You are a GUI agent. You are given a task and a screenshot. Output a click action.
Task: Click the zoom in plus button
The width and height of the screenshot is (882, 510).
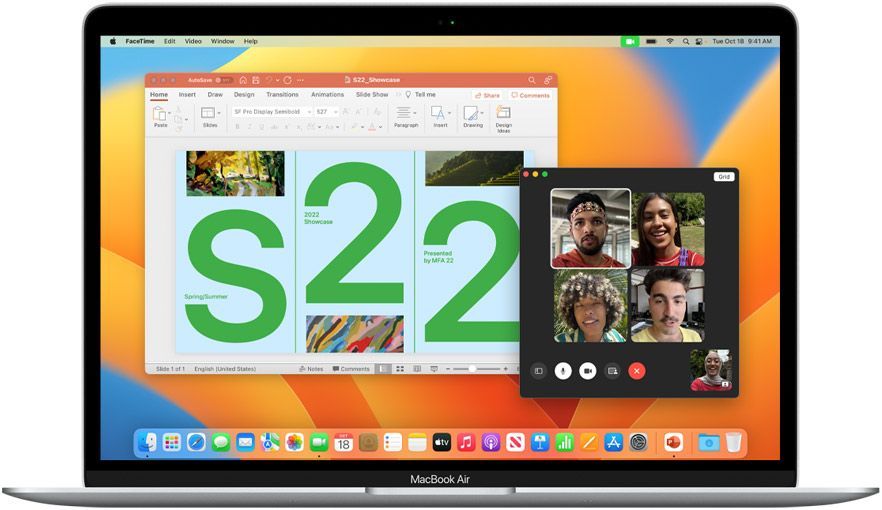point(506,369)
